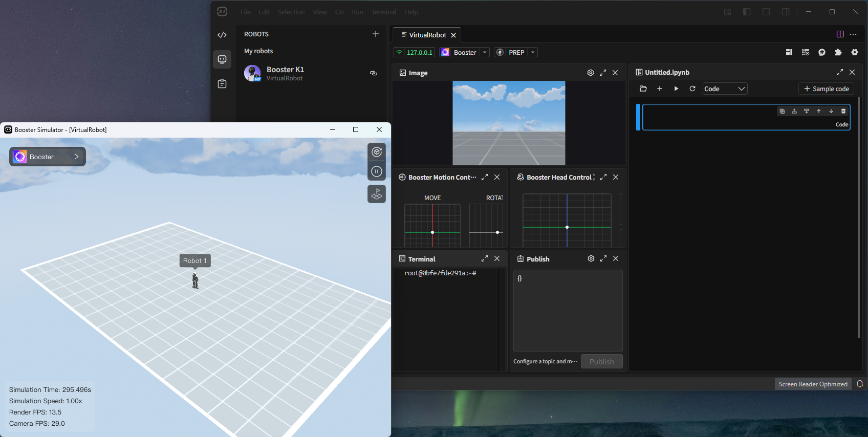Click the Sample code button
The height and width of the screenshot is (437, 868).
[x=826, y=89]
